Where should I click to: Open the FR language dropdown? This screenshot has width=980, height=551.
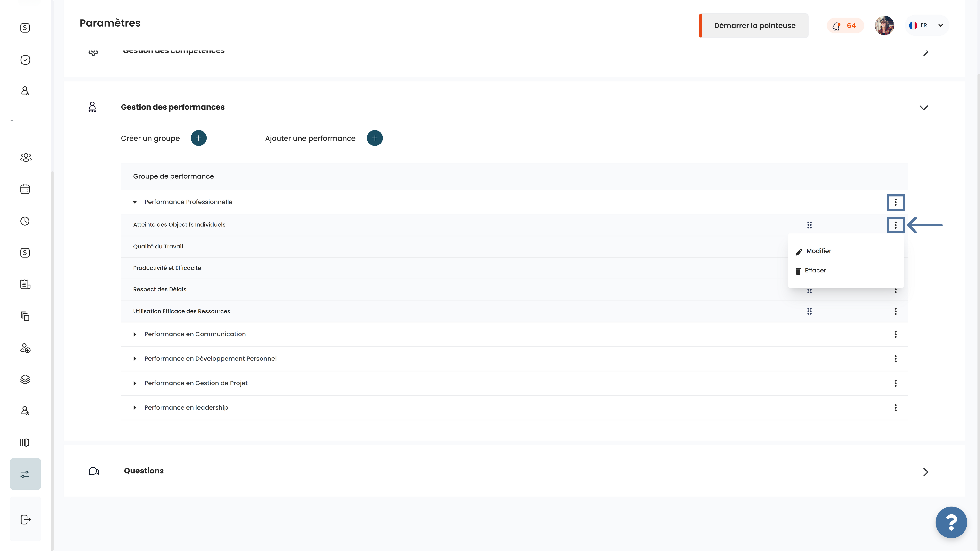(x=927, y=25)
